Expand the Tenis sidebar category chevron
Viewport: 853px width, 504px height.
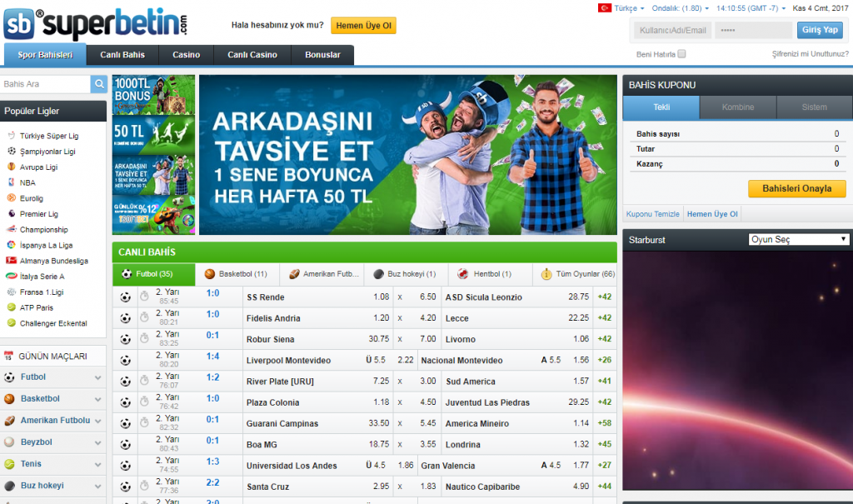[98, 465]
